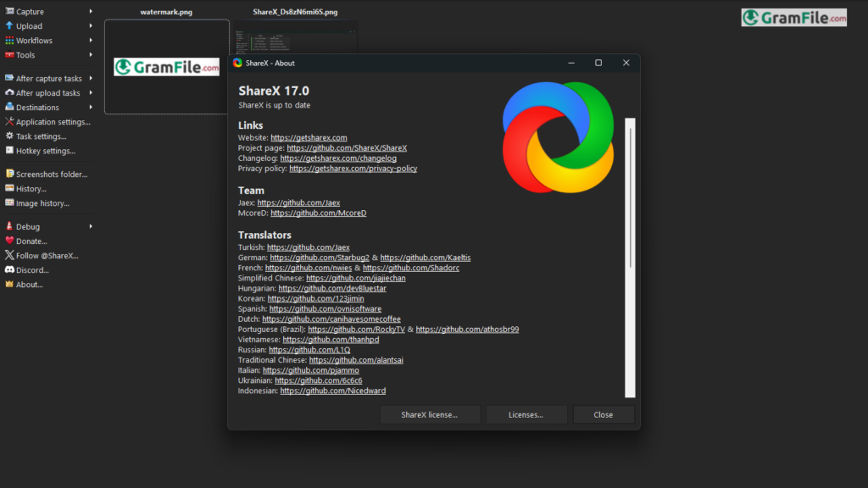Click the ShareX icon in About title bar
The height and width of the screenshot is (488, 868).
(x=237, y=63)
